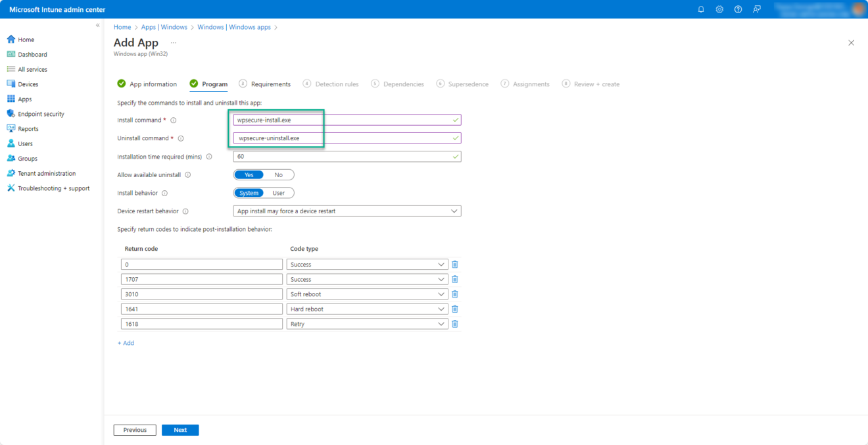Click Next to continue the wizard
Image resolution: width=868 pixels, height=445 pixels.
tap(180, 429)
